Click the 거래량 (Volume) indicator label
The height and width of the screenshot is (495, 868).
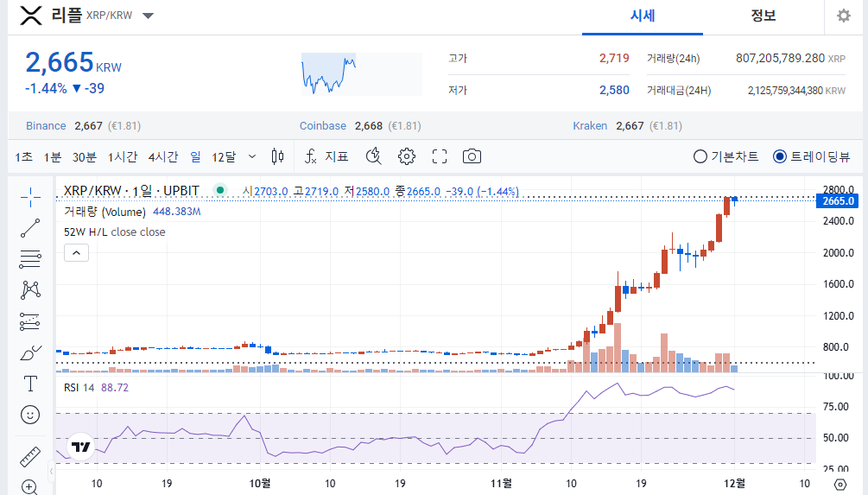coord(105,212)
